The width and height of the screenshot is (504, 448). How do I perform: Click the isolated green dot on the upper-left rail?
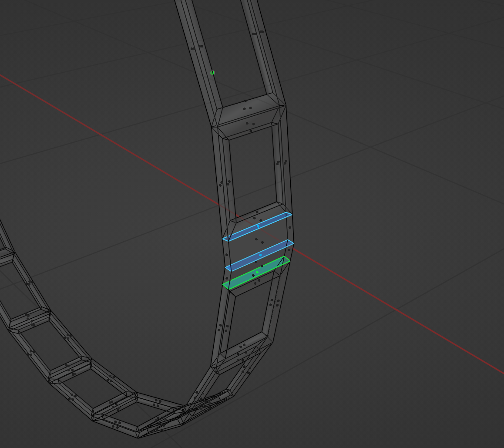(212, 73)
